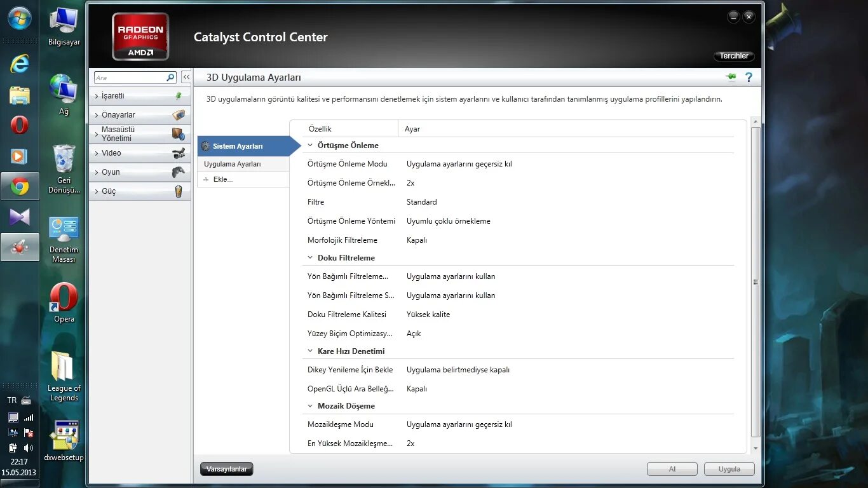Viewport: 868px width, 488px height.
Task: Toggle the Morfolojik Filtreleme Kapalı setting
Action: pyautogui.click(x=417, y=240)
